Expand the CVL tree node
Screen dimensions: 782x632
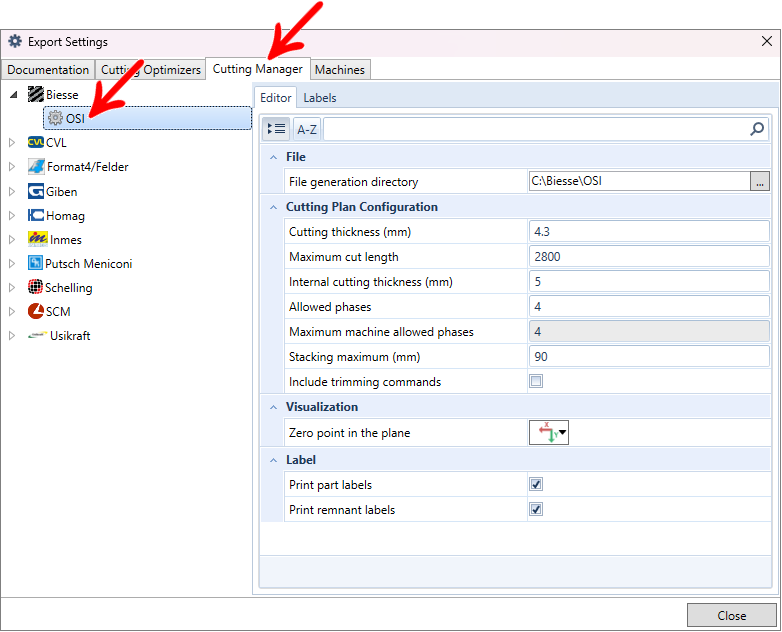pyautogui.click(x=12, y=143)
